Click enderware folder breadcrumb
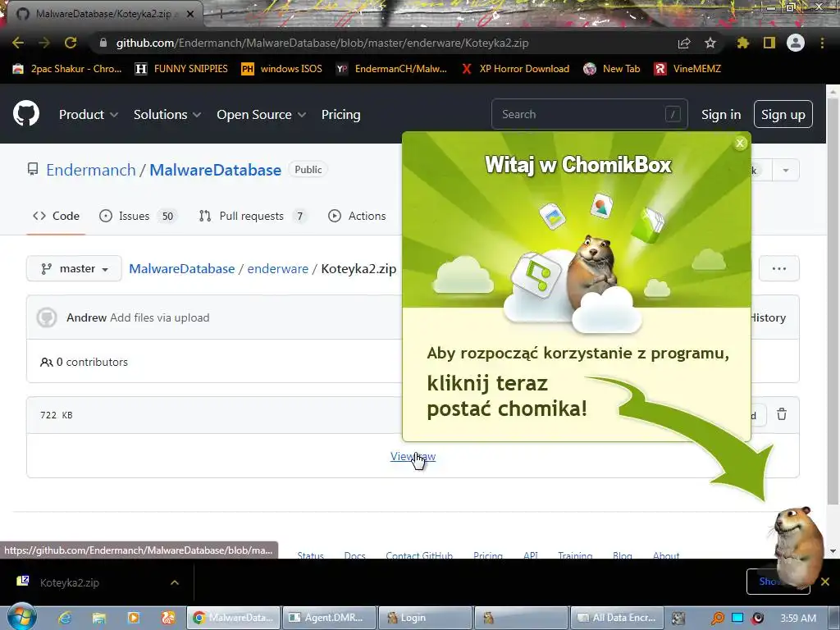 pyautogui.click(x=277, y=268)
